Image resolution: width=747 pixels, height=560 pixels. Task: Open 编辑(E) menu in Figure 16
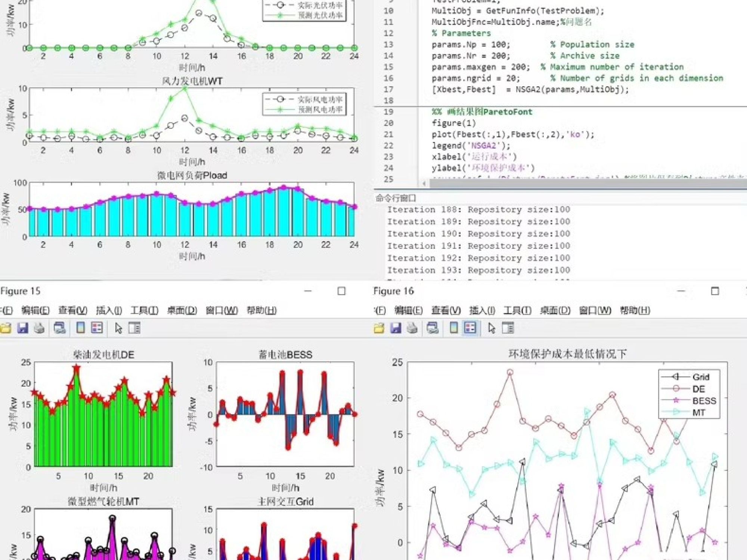click(409, 310)
